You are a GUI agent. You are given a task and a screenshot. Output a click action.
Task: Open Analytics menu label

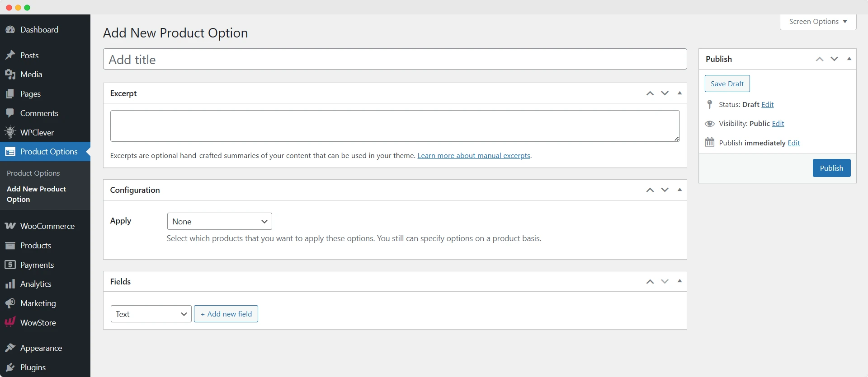(x=36, y=284)
